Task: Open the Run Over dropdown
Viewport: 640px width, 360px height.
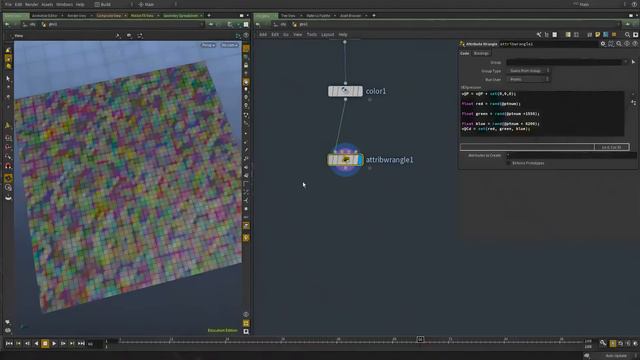Action: (x=529, y=79)
